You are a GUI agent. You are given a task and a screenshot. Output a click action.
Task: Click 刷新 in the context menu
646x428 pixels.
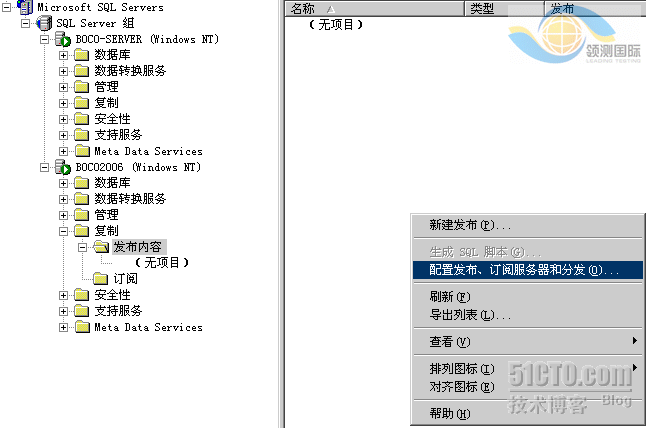(449, 297)
